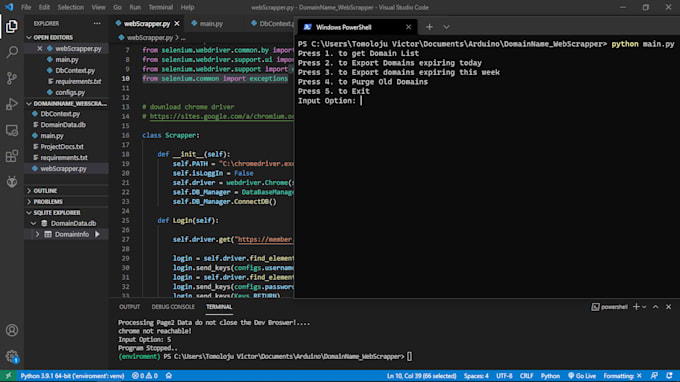Viewport: 680px width, 382px height.
Task: Close the bottom terminal panel
Action: pyautogui.click(x=669, y=307)
